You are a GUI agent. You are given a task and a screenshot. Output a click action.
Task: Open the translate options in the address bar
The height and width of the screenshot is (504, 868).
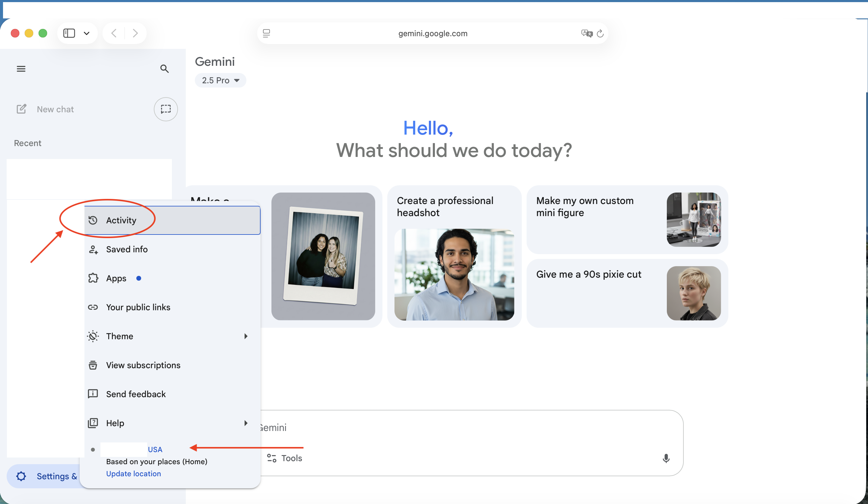point(587,33)
